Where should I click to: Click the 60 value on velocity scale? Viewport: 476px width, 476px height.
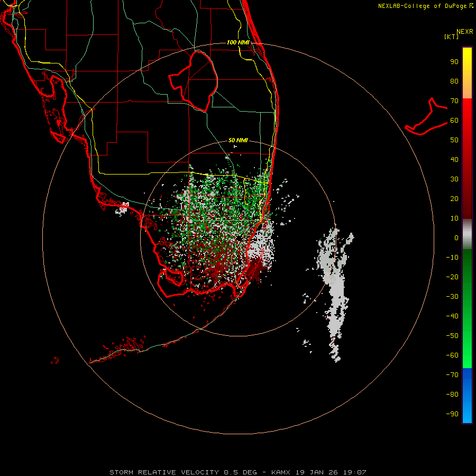pos(454,121)
